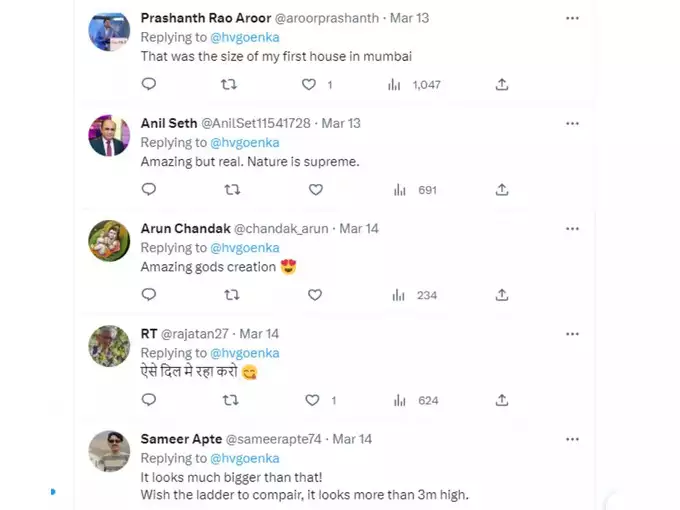
Task: Open RT's profile avatar
Action: coord(109,346)
